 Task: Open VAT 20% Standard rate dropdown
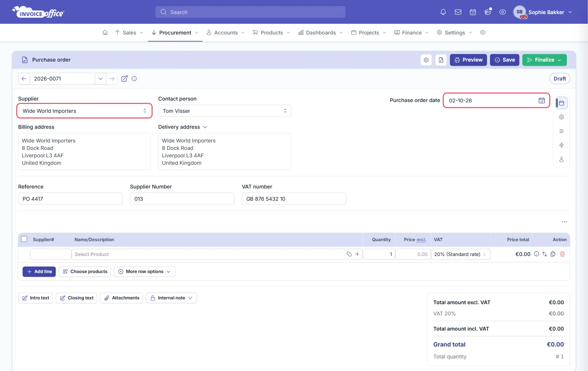tap(461, 254)
